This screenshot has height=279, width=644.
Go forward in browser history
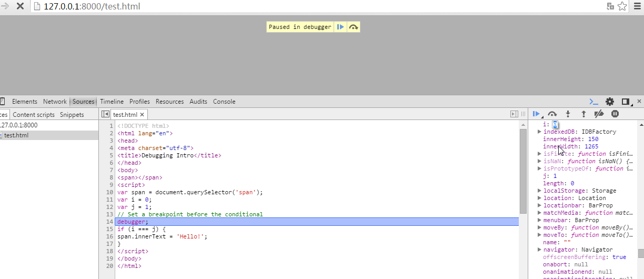click(5, 6)
